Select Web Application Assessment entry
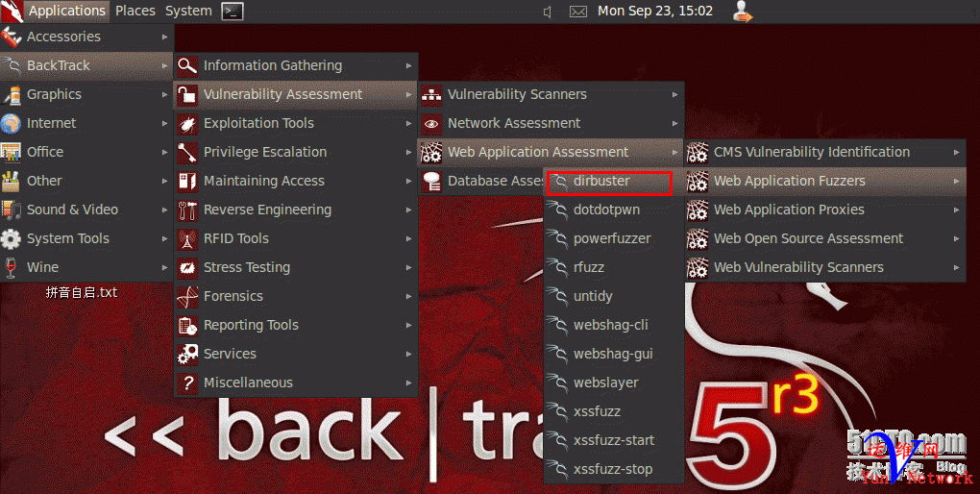980x494 pixels. [x=551, y=152]
